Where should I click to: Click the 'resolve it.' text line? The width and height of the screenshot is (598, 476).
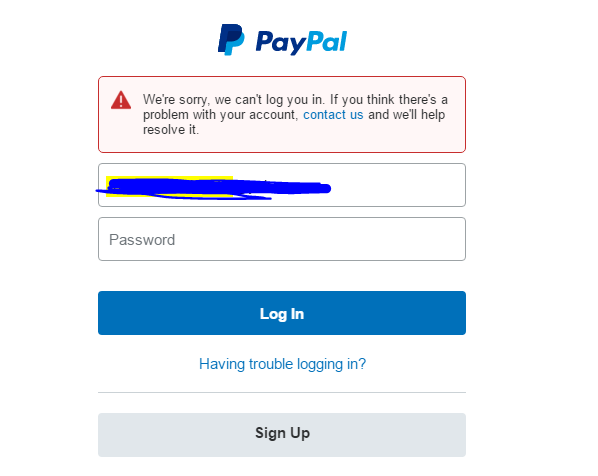tap(171, 130)
